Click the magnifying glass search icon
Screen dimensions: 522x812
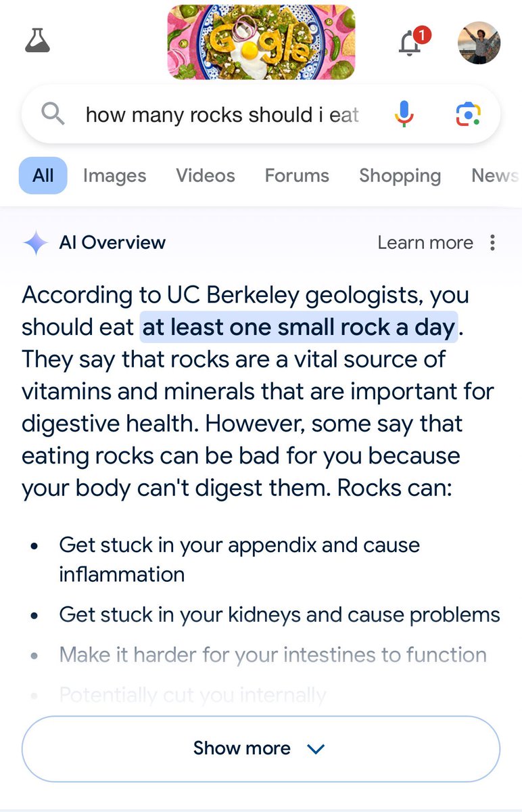coord(53,114)
